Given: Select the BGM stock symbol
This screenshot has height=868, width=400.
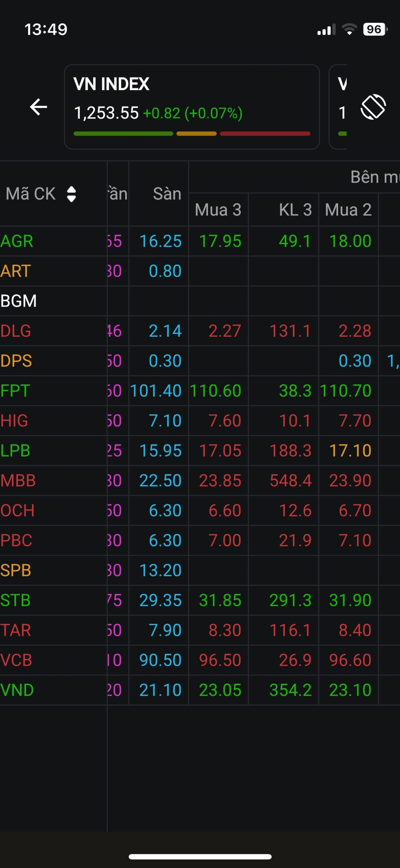Looking at the screenshot, I should (x=19, y=301).
